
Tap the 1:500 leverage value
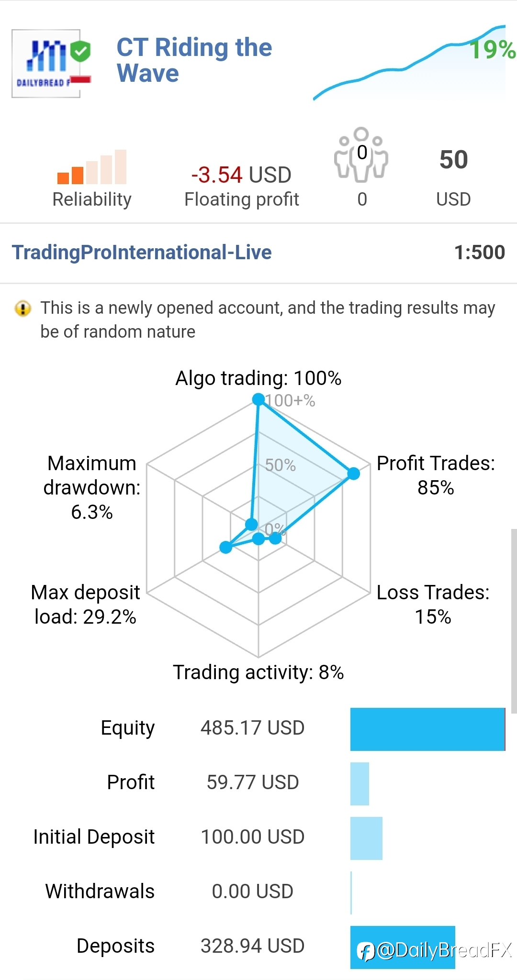479,252
